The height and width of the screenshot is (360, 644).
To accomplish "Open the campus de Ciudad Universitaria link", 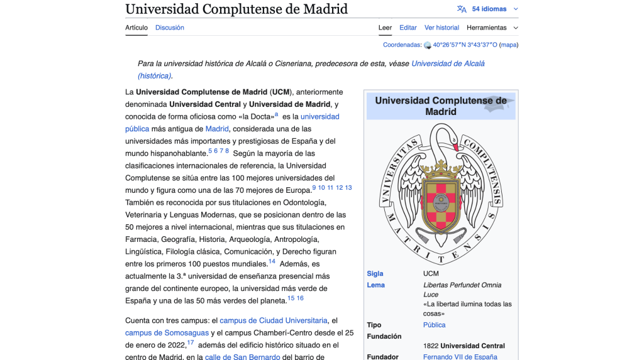I will point(274,320).
